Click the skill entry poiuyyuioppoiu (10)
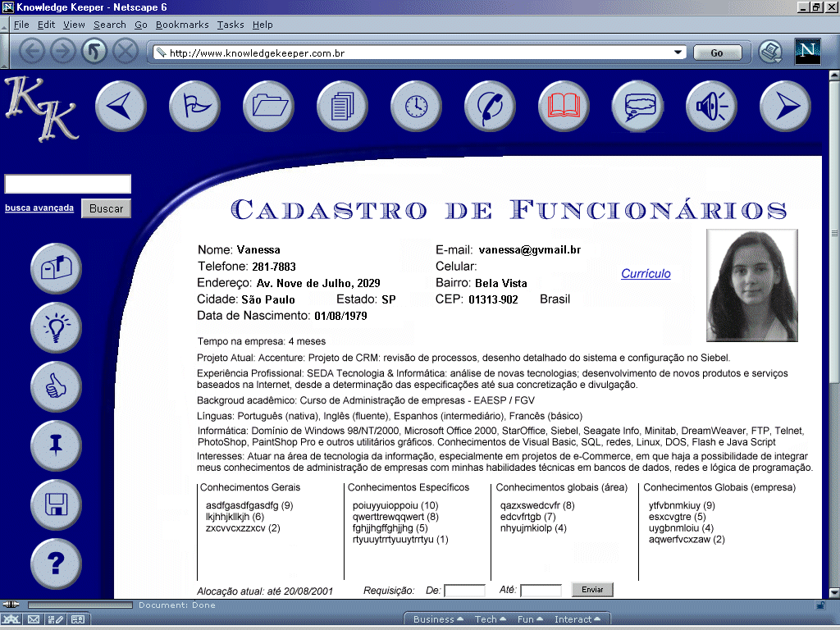 pyautogui.click(x=395, y=505)
